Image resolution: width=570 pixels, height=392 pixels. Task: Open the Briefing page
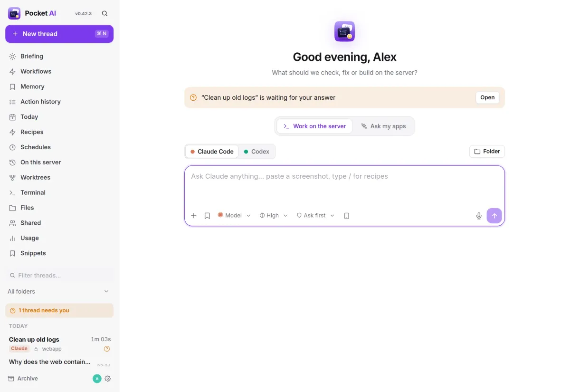click(59, 56)
